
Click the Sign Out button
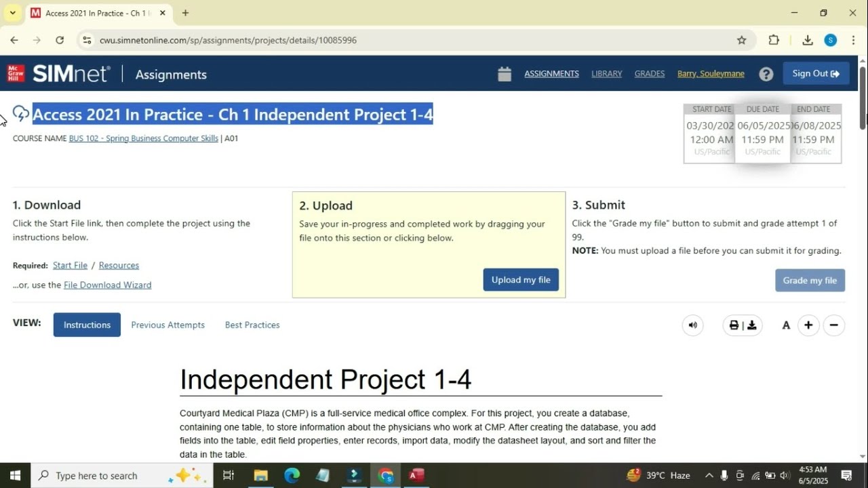(816, 73)
